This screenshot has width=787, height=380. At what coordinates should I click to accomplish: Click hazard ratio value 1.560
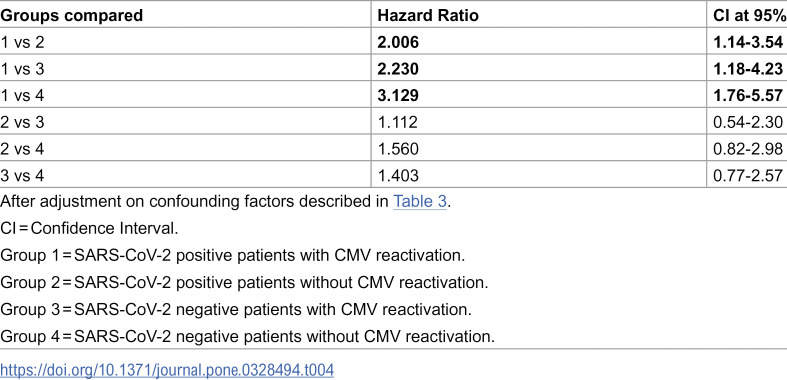(x=397, y=149)
